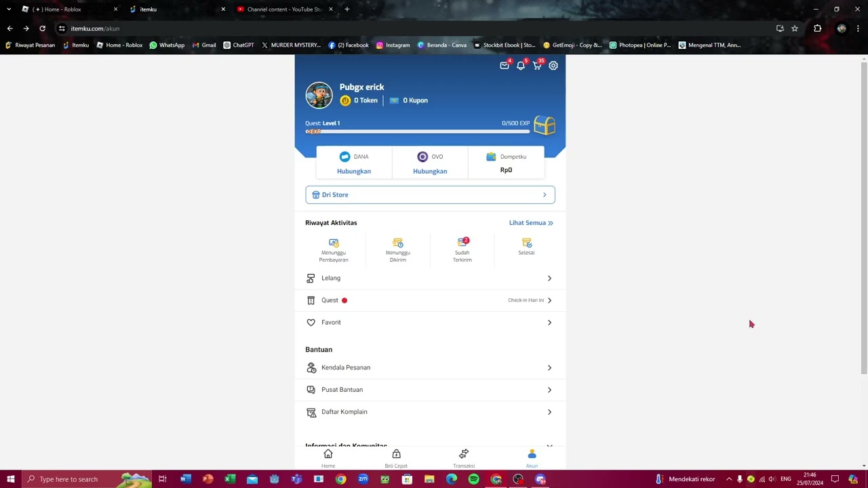This screenshot has width=868, height=488.
Task: Click the Daftar Komplain chevron
Action: click(x=549, y=412)
